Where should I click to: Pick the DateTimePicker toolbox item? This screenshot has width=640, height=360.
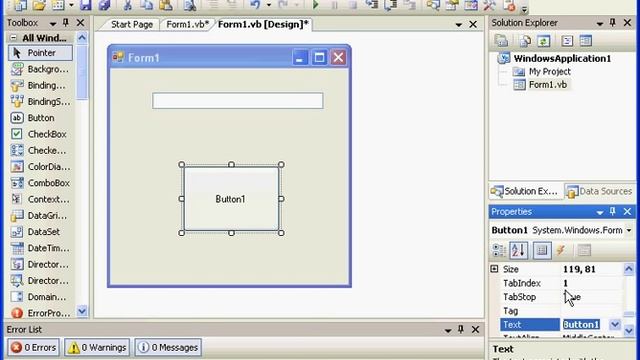[x=40, y=248]
